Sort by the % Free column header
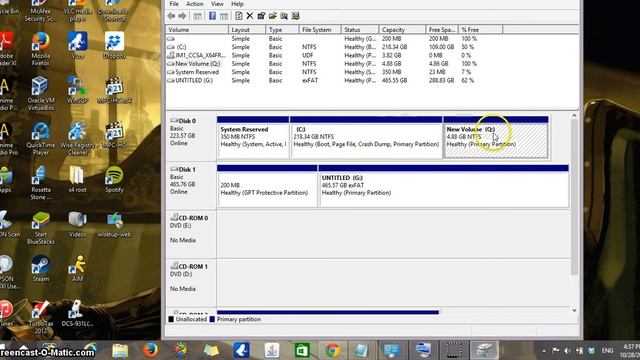 [480, 30]
